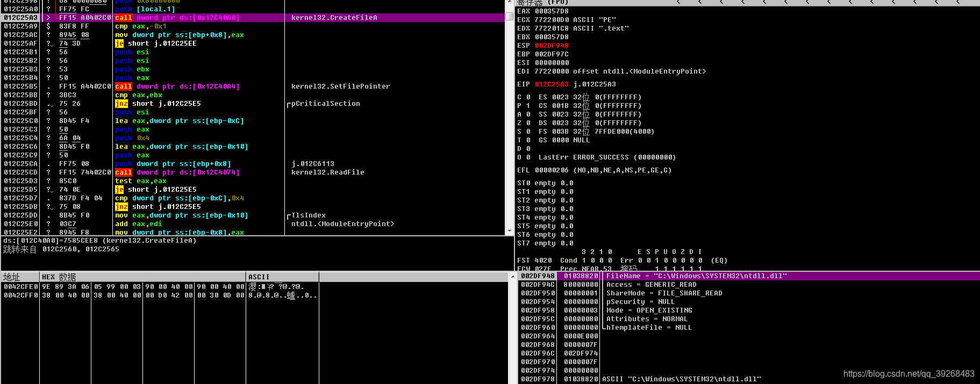980x384 pixels.
Task: Click the TlsIndex comment
Action: pos(309,215)
